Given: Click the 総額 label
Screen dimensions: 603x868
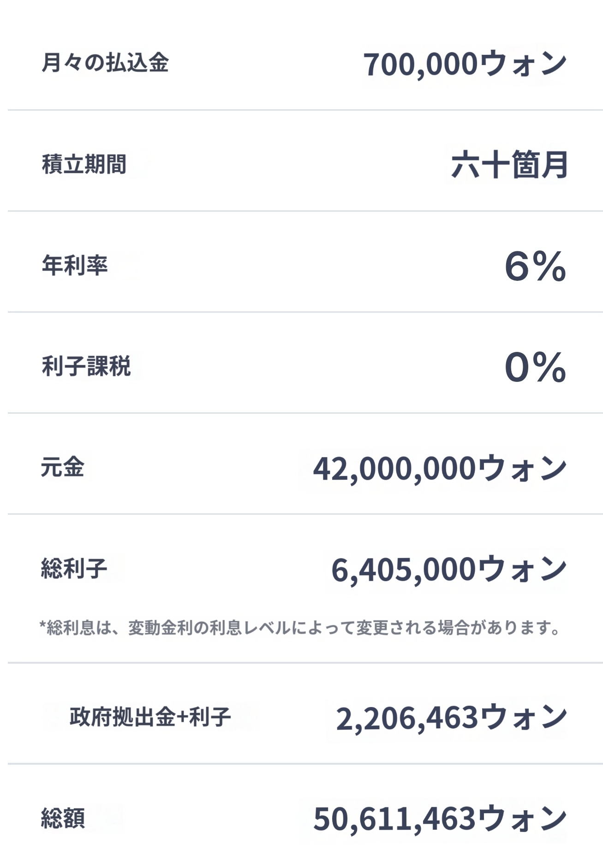Looking at the screenshot, I should click(63, 818).
